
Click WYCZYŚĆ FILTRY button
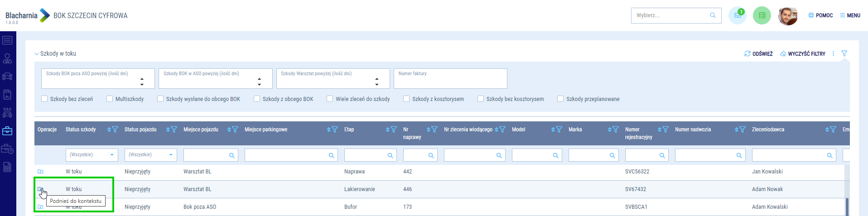pyautogui.click(x=802, y=54)
